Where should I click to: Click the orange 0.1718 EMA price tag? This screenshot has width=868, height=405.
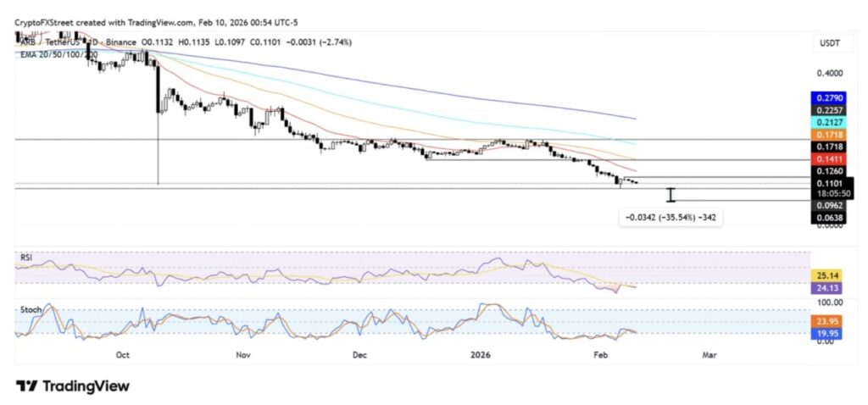coord(830,135)
